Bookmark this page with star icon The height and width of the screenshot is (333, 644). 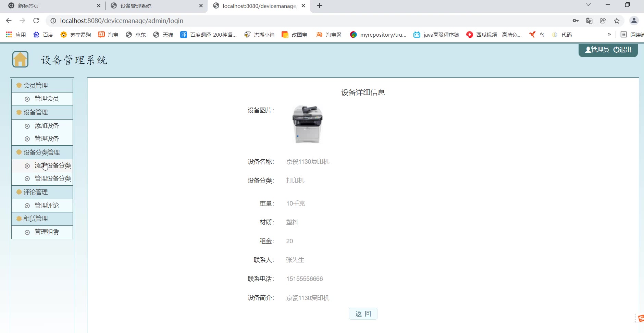617,21
